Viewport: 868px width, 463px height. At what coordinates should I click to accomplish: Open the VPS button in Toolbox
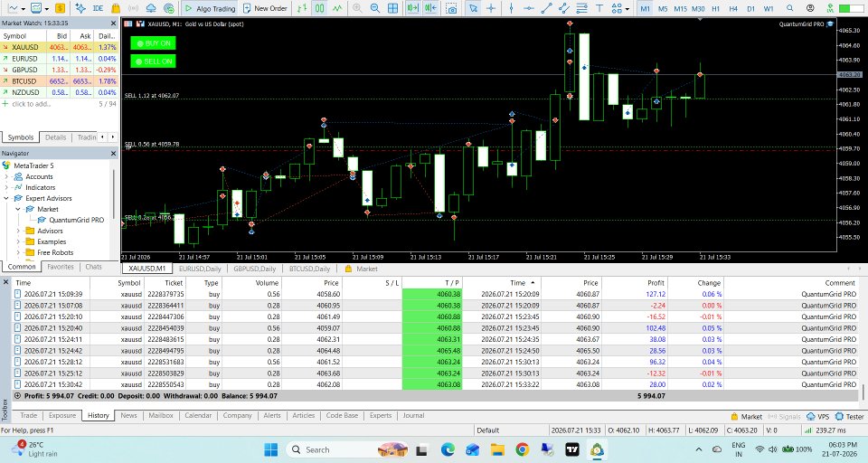pos(818,417)
